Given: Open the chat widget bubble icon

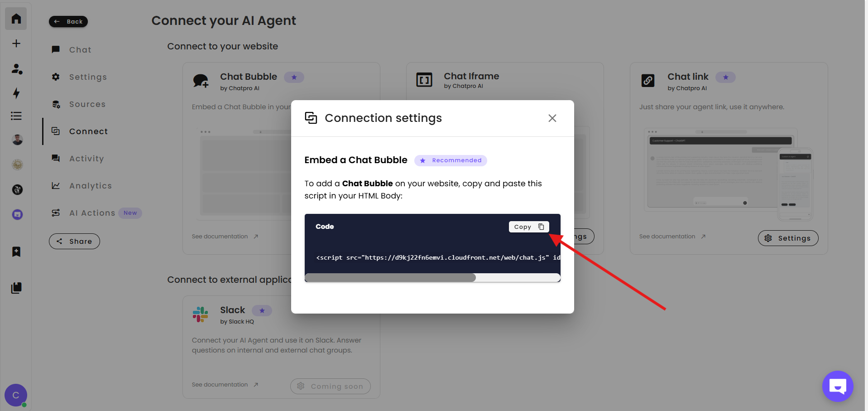Looking at the screenshot, I should pyautogui.click(x=837, y=386).
